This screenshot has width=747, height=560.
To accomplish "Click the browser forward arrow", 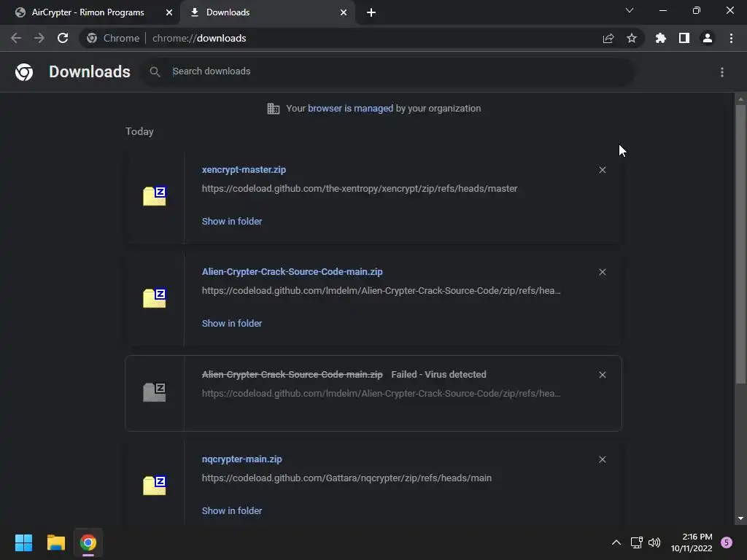I will pyautogui.click(x=39, y=38).
